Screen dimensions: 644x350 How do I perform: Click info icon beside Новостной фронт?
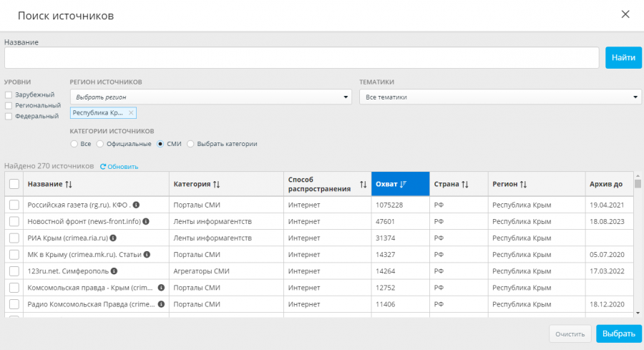point(146,221)
